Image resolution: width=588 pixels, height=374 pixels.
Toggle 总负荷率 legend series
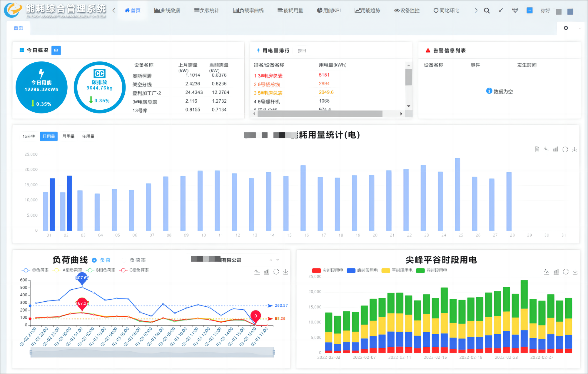(35, 270)
